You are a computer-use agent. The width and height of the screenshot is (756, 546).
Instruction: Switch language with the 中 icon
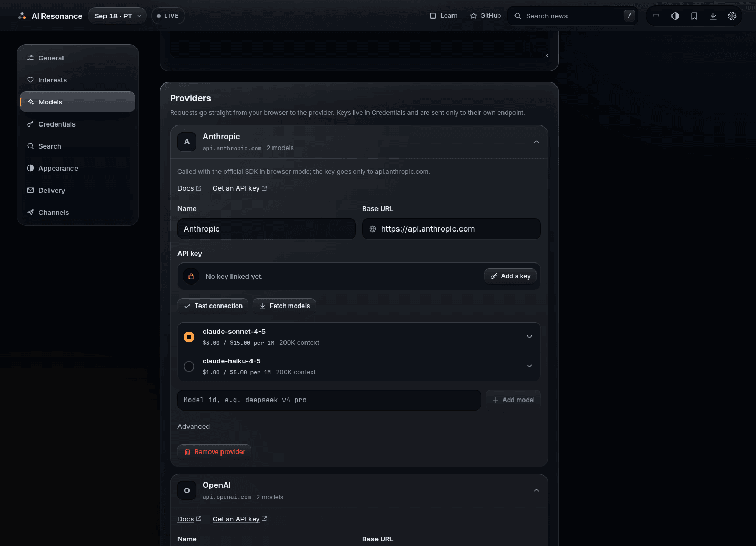coord(656,16)
